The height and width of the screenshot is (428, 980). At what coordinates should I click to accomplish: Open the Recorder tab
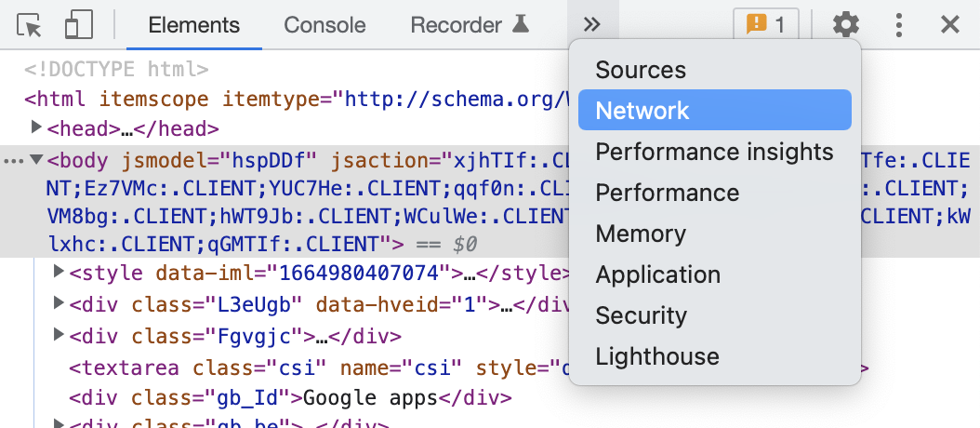tap(470, 25)
